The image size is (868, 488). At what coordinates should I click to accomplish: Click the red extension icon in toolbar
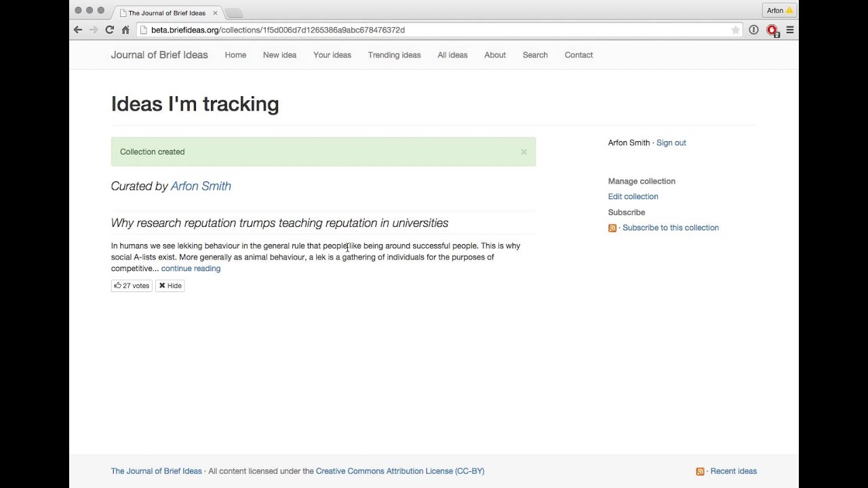(x=772, y=30)
